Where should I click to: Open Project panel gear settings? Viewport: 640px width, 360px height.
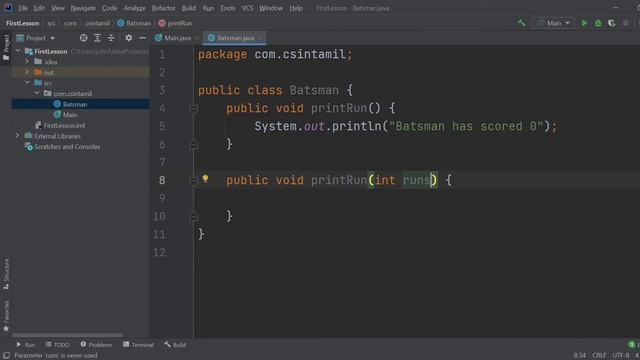129,38
